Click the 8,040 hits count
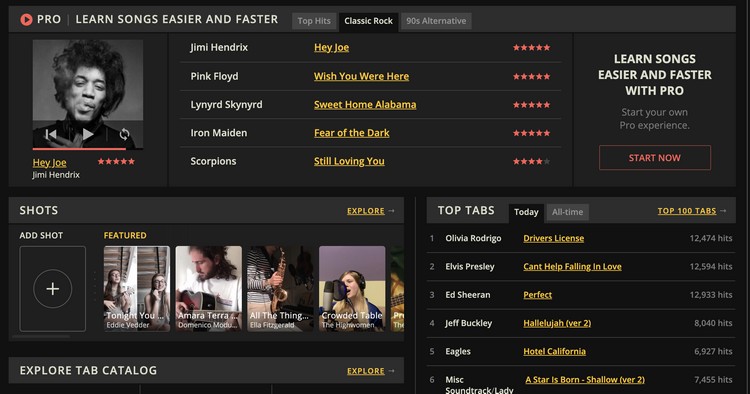Viewport: 750px width, 394px height. coord(713,323)
